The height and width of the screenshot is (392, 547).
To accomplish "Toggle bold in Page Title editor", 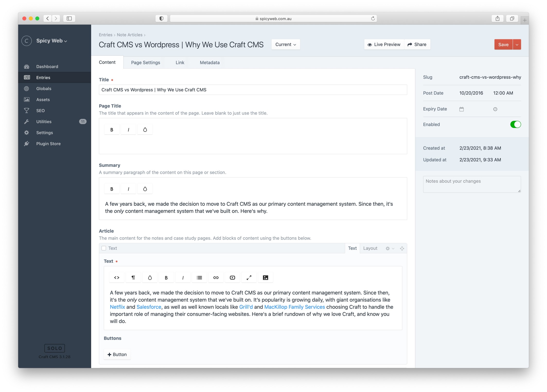I will pos(112,130).
